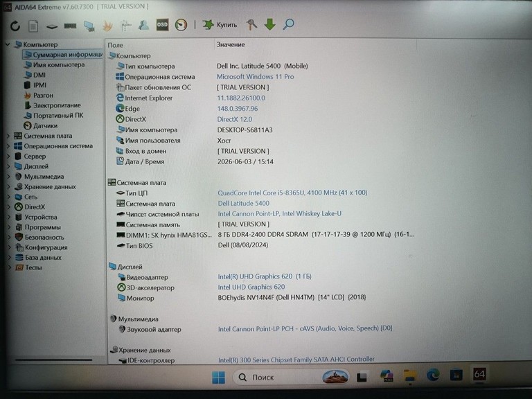Open Task View on the taskbar
The height and width of the screenshot is (399, 532).
[x=362, y=377]
